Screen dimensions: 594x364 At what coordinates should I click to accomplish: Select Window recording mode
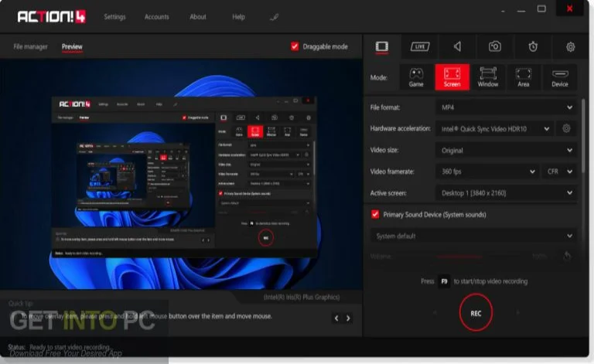pyautogui.click(x=488, y=77)
